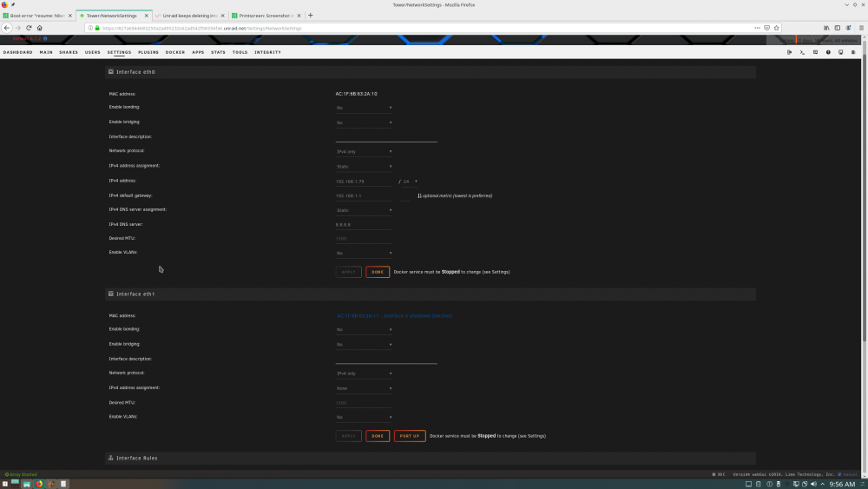
Task: Go to the Firefox home icon
Action: [40, 28]
